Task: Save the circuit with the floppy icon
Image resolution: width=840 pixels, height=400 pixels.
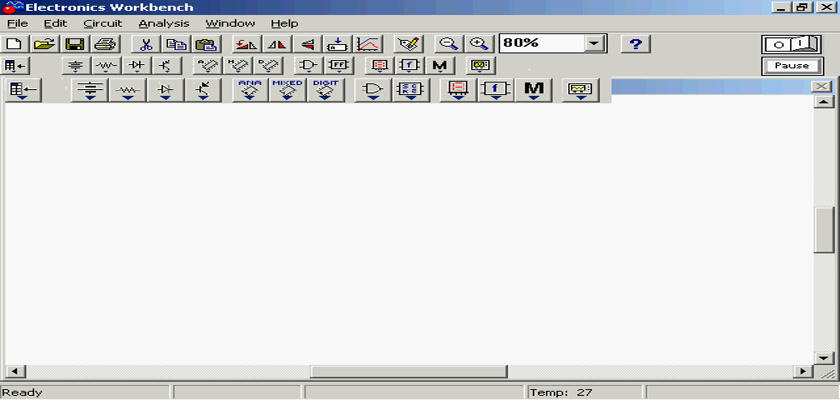Action: click(x=75, y=44)
